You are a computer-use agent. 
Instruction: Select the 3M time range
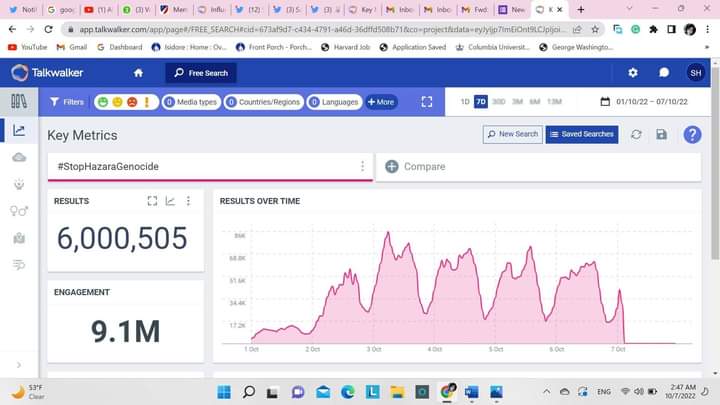[x=518, y=101]
